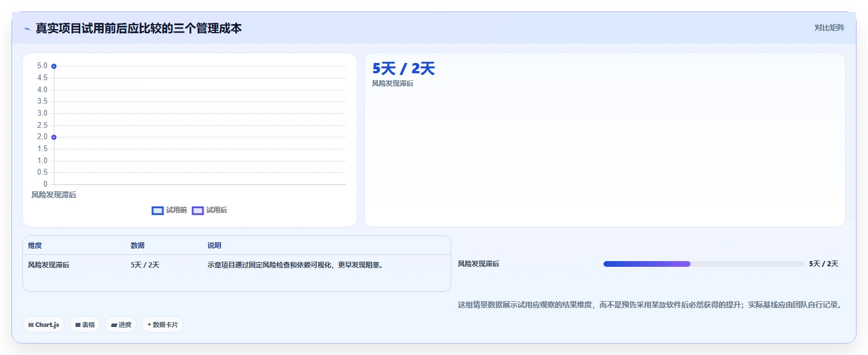
Task: Click 风险发现滞后 label under card value
Action: pyautogui.click(x=393, y=84)
